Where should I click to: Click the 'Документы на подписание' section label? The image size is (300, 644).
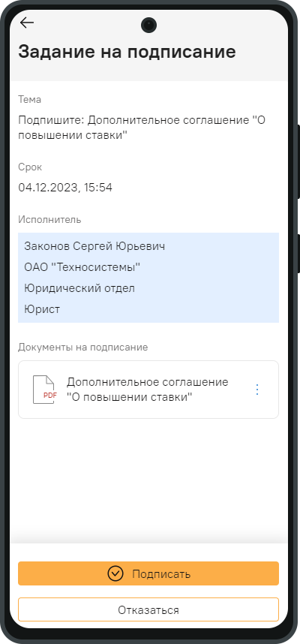click(83, 348)
